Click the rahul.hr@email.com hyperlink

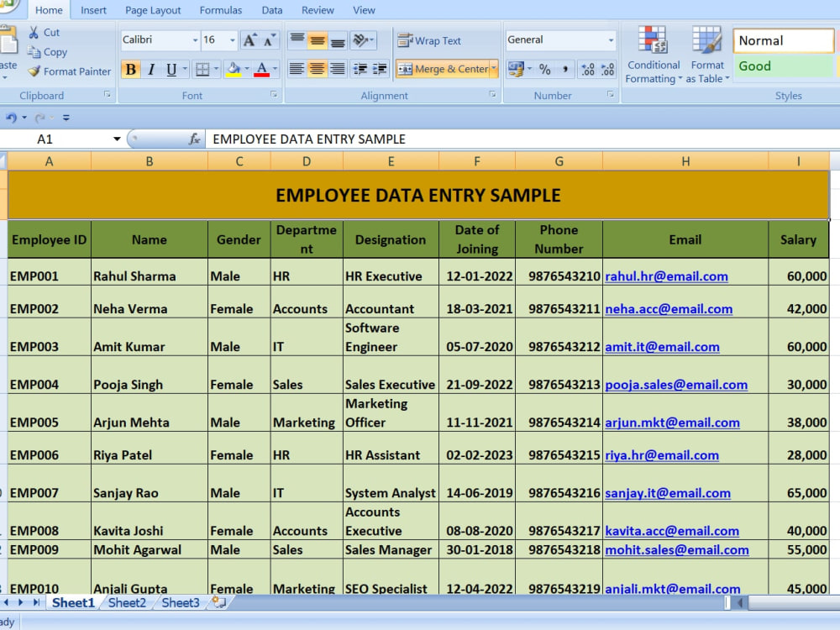point(666,276)
